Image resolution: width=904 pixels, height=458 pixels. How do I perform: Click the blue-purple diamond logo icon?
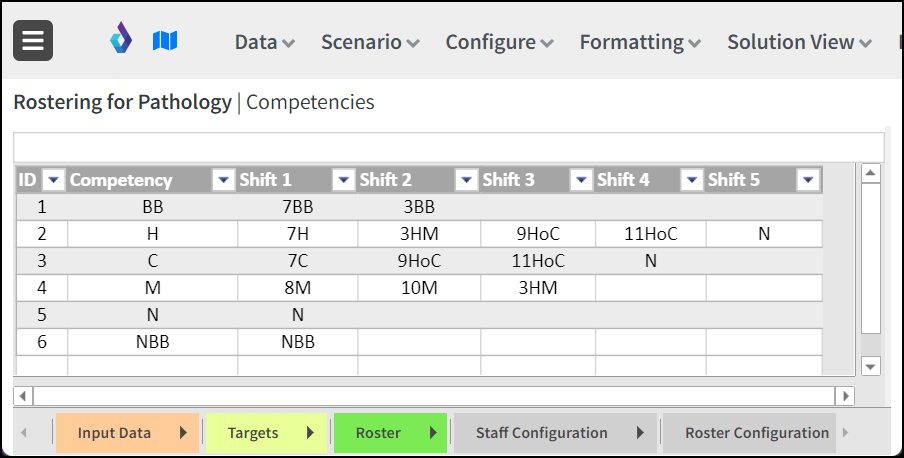tap(121, 37)
